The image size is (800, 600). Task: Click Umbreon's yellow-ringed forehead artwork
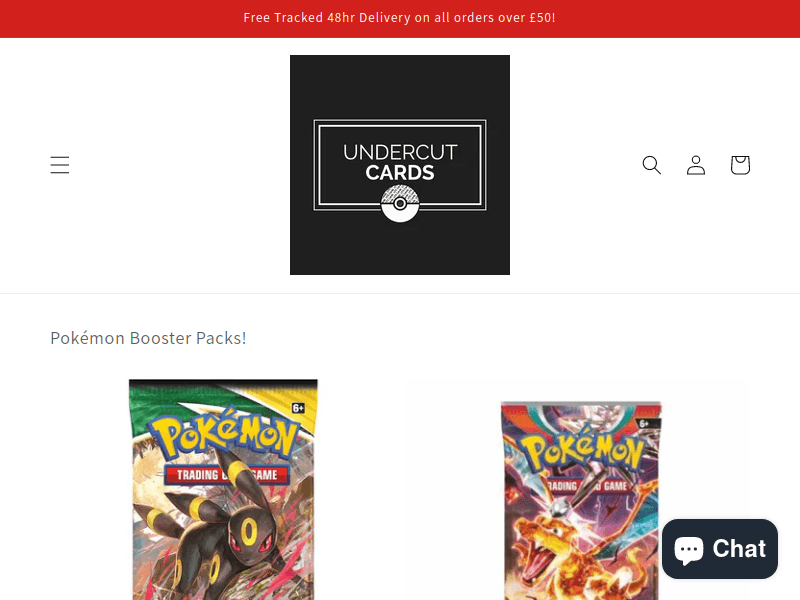[249, 532]
